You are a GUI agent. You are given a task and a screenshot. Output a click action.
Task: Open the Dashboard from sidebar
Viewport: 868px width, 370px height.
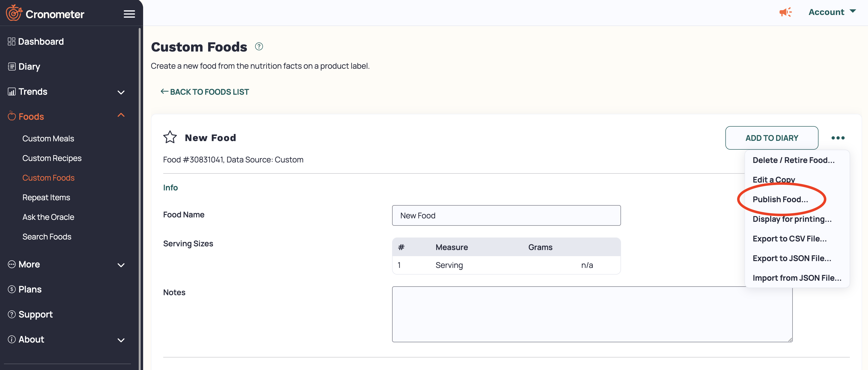tap(40, 41)
